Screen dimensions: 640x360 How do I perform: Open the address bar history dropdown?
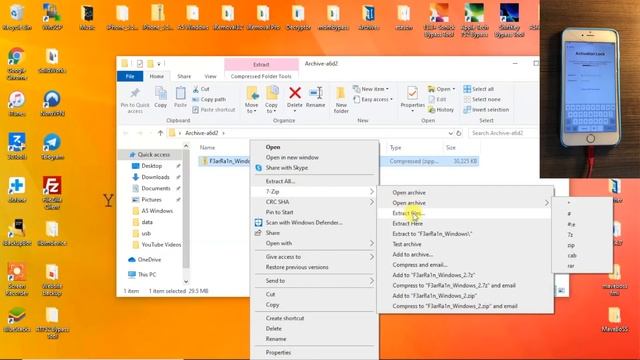(x=450, y=133)
